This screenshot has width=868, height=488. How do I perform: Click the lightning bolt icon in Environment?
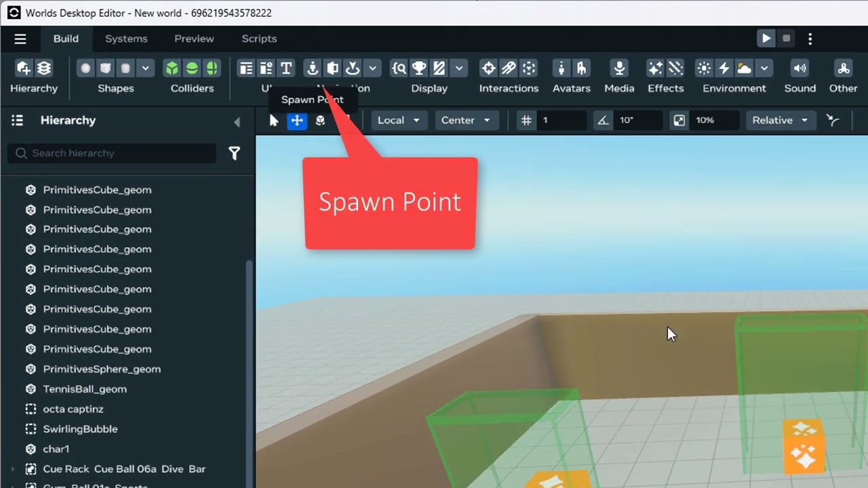[x=724, y=68]
